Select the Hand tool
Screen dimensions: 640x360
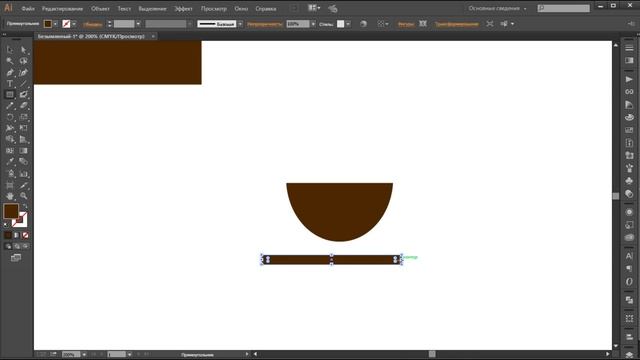click(x=10, y=196)
